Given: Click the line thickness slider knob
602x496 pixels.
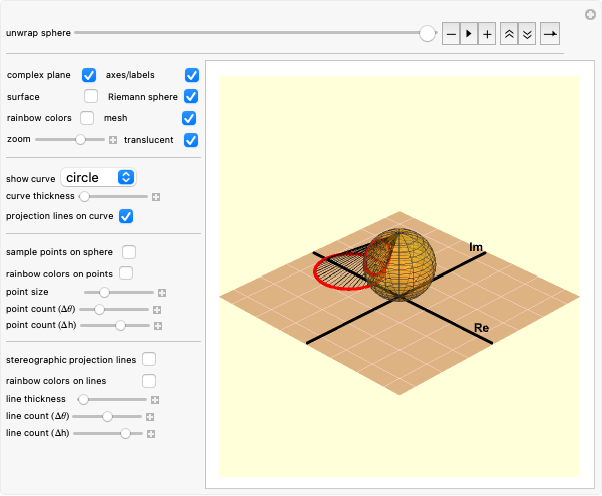Looking at the screenshot, I should [x=83, y=399].
